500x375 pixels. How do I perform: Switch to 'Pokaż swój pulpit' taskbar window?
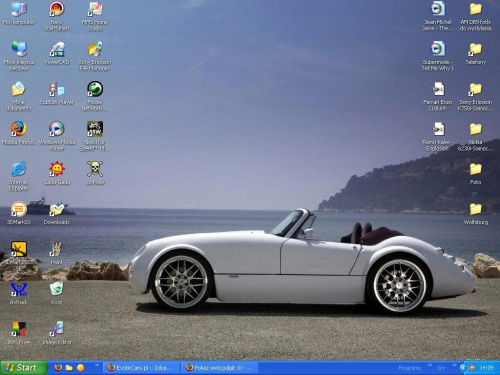click(x=219, y=368)
